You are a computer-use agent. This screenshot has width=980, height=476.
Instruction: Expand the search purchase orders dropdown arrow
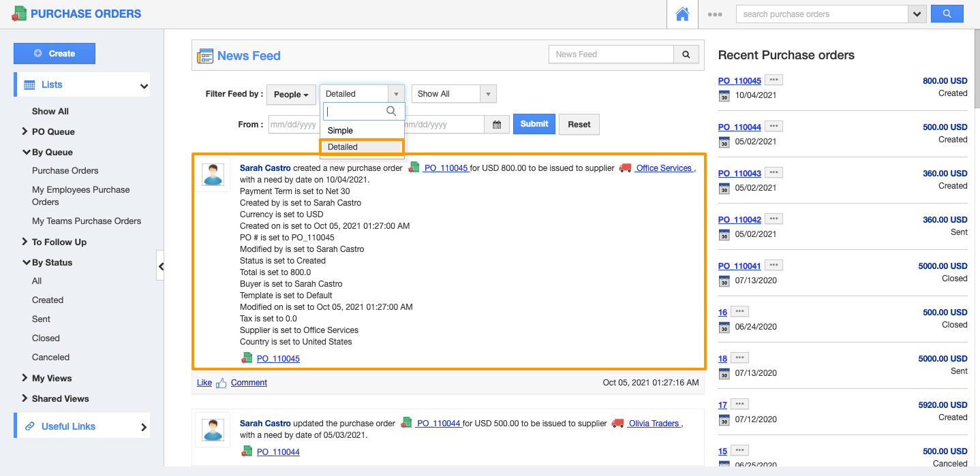click(917, 14)
